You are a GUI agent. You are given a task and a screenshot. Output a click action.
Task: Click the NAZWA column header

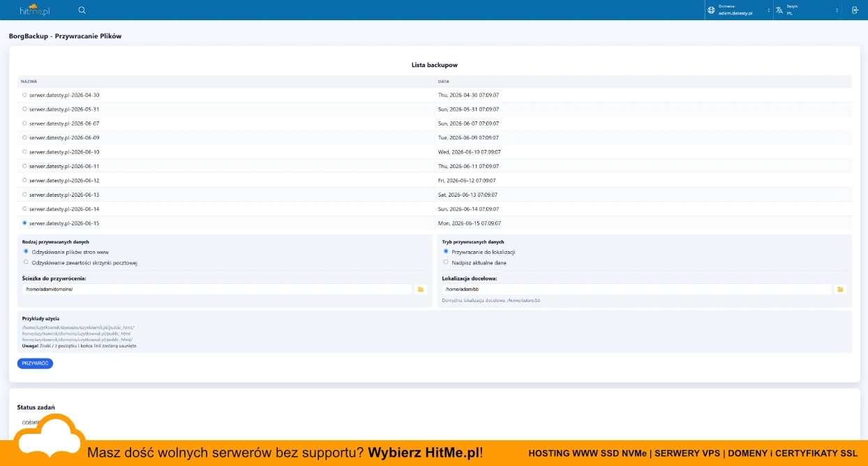tap(29, 82)
